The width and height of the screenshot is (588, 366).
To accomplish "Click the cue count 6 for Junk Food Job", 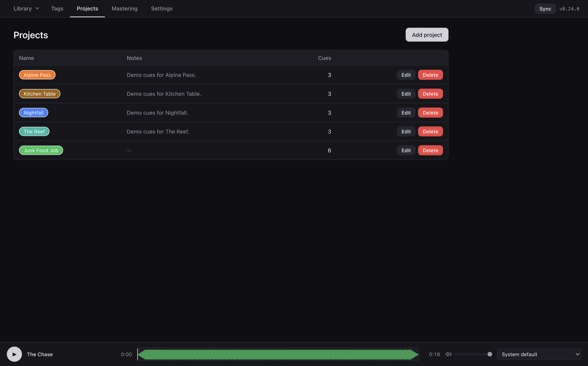I will pyautogui.click(x=329, y=150).
